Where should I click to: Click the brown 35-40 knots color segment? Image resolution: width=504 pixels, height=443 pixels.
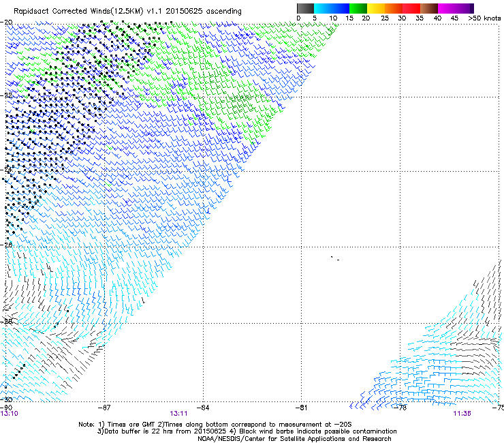[429, 8]
